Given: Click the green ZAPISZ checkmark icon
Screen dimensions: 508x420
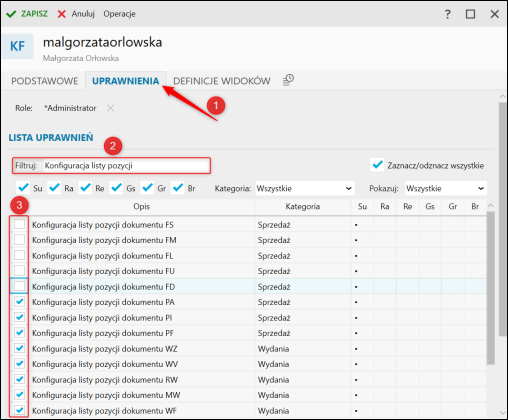Looking at the screenshot, I should [11, 14].
